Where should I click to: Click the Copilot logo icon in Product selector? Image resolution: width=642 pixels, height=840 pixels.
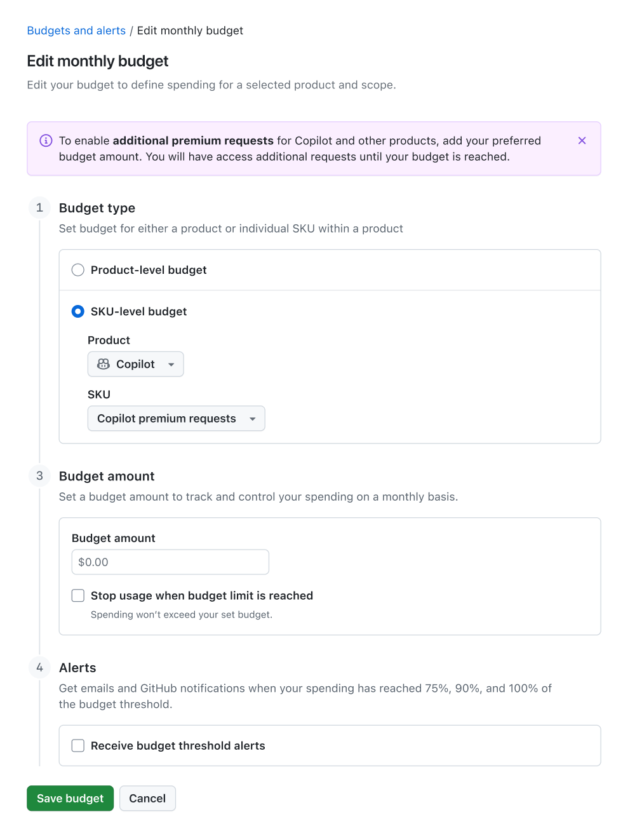[104, 364]
